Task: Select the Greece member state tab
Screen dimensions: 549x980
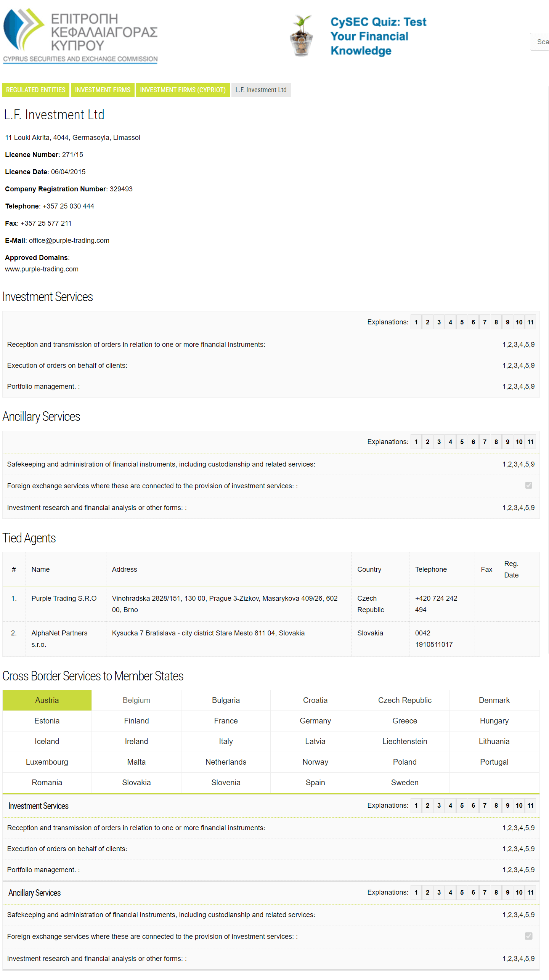Action: tap(405, 721)
